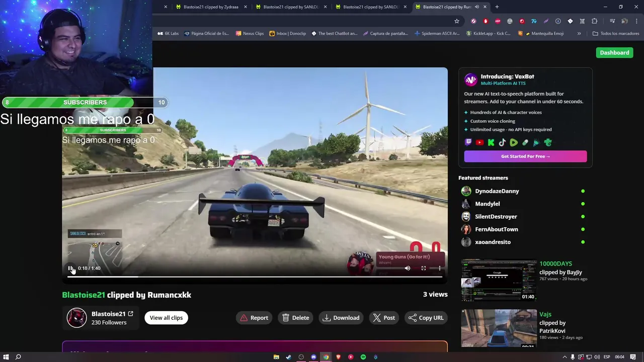Open the media controls toolbar icon
644x362 pixels.
612,21
